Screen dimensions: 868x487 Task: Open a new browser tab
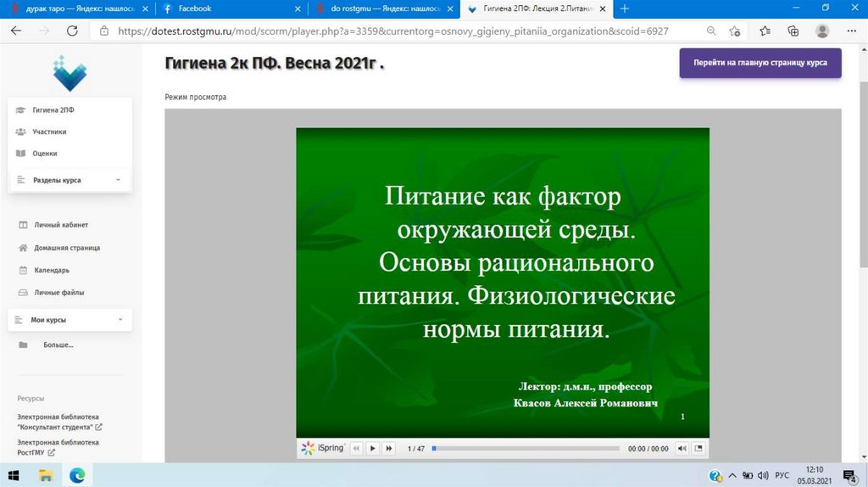[625, 8]
